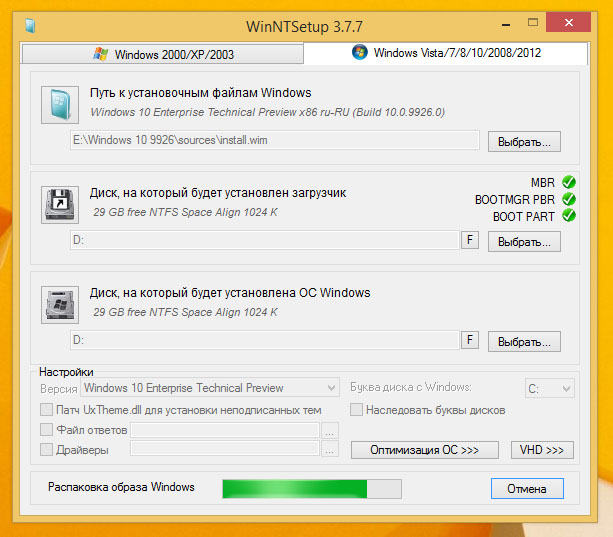
Task: Click the Windows installation files source icon
Action: pos(60,105)
